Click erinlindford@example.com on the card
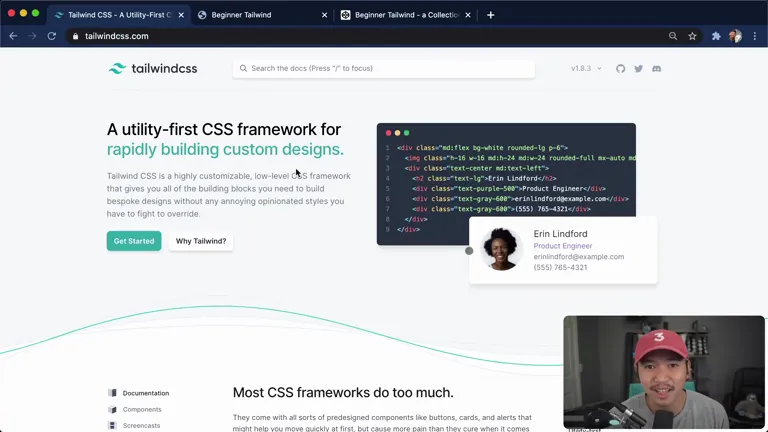This screenshot has width=768, height=432. [579, 257]
